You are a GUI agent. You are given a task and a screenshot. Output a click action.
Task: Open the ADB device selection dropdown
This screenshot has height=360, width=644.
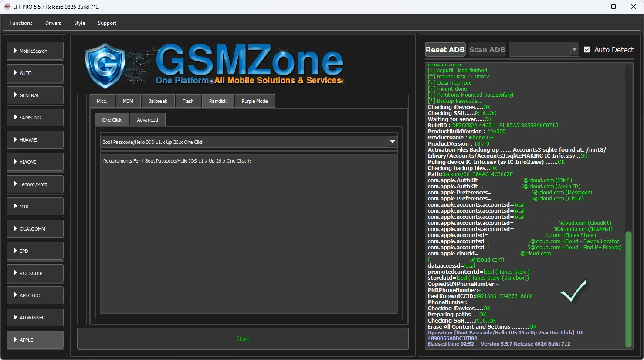click(544, 50)
